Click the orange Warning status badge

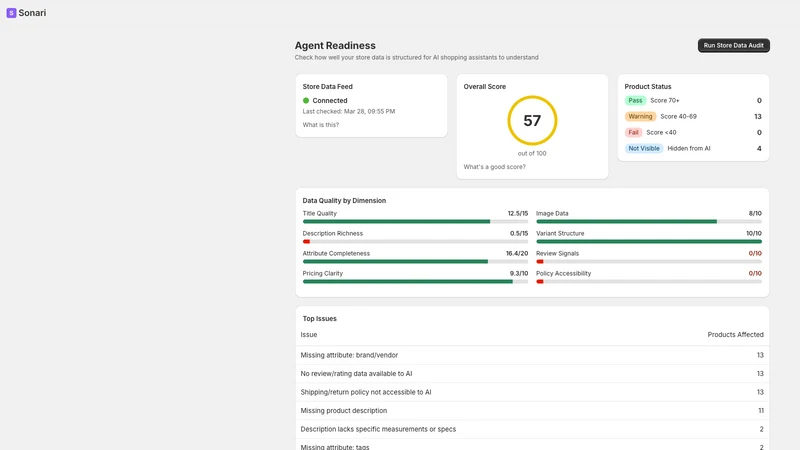tap(640, 116)
